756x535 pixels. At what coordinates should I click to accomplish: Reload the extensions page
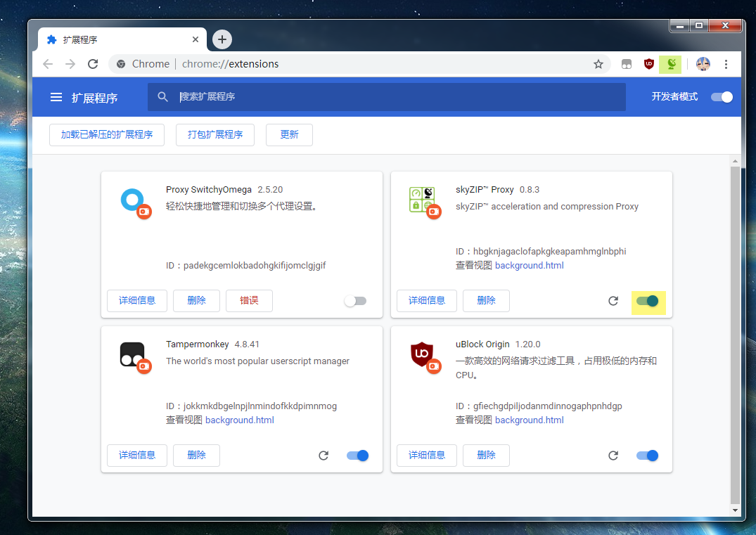pos(93,64)
